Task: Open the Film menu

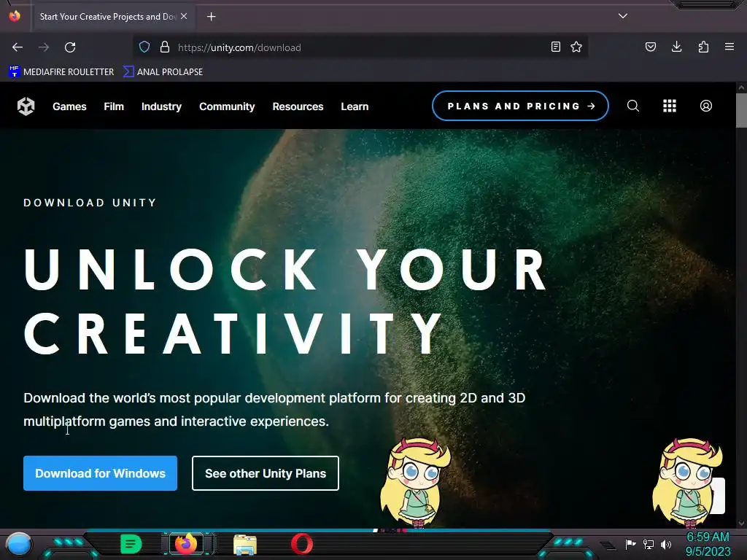Action: click(114, 106)
